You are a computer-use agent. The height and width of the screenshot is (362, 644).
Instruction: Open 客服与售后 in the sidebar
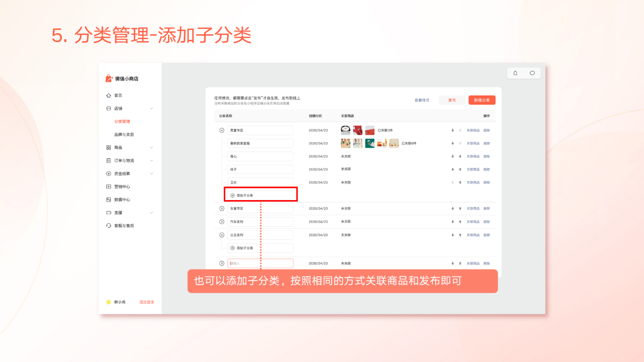pyautogui.click(x=124, y=226)
